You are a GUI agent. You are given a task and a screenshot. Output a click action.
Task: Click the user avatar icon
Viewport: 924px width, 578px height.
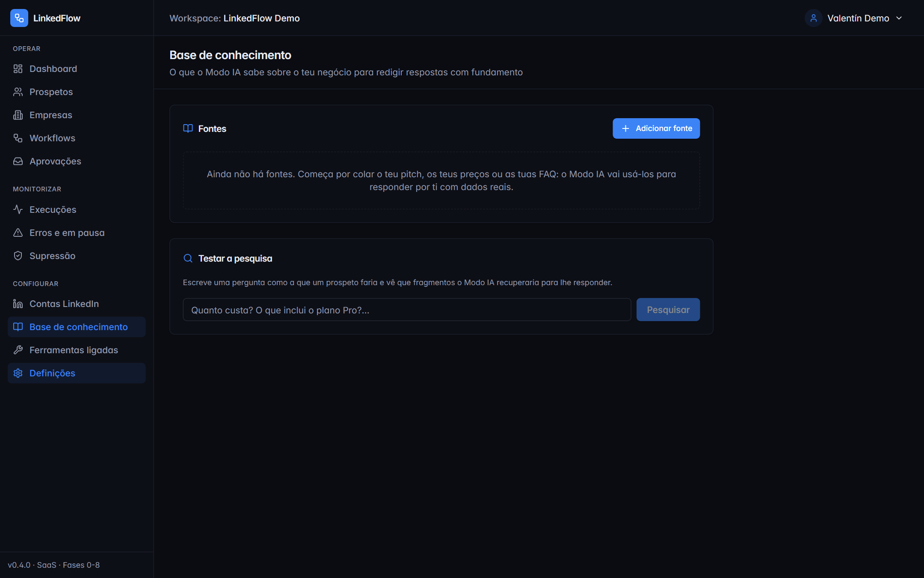coord(814,18)
